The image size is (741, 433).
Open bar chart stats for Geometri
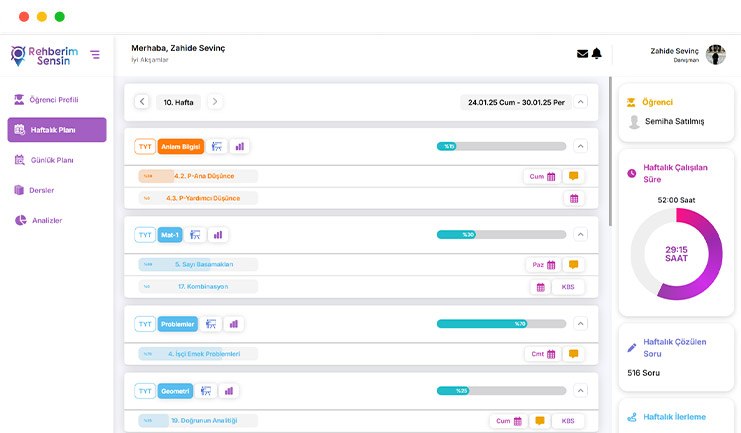click(x=228, y=391)
